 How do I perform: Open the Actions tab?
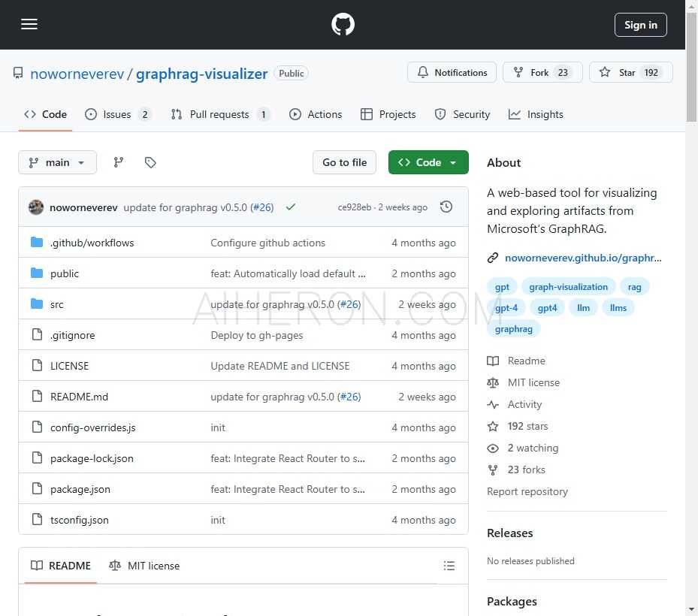[x=316, y=114]
